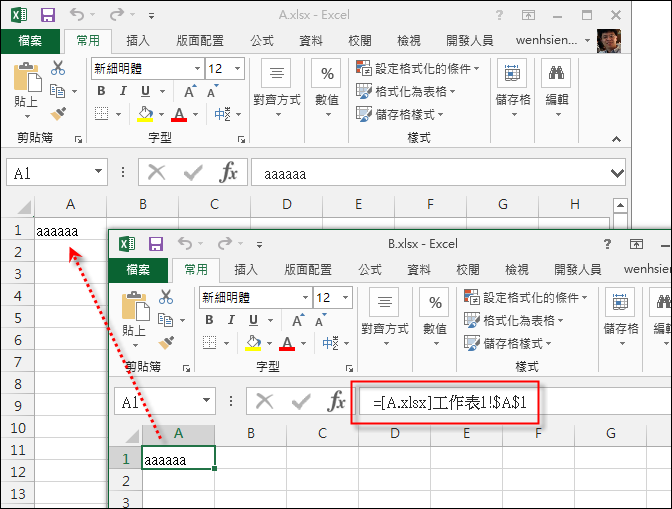Apply red font color in A.xlsx

click(179, 114)
